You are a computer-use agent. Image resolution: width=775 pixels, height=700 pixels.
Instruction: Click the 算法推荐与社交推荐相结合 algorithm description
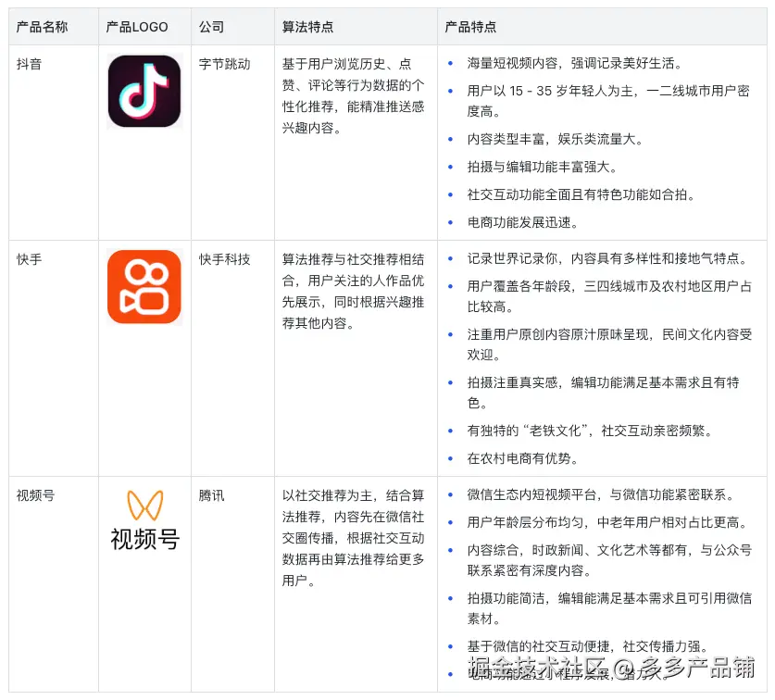click(354, 291)
